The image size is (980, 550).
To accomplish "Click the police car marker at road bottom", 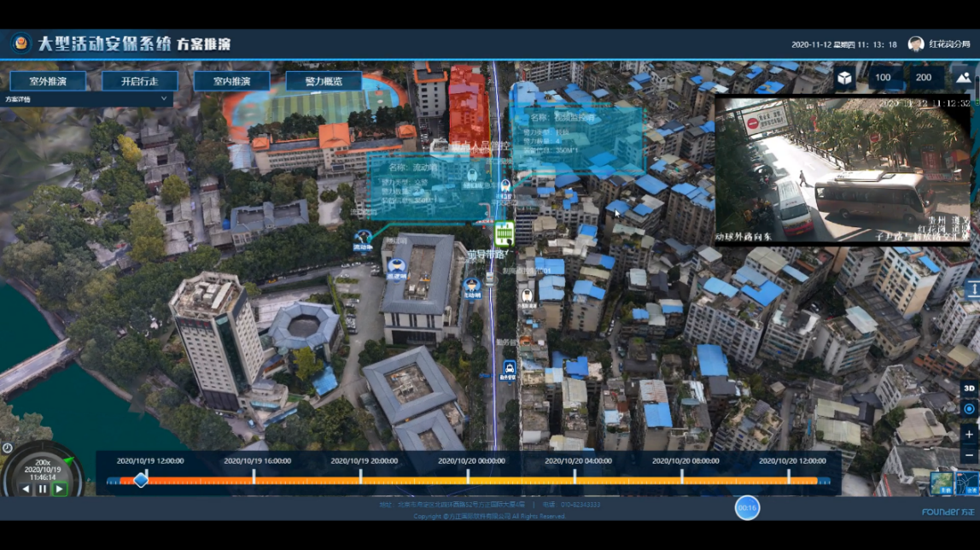I will coord(509,370).
